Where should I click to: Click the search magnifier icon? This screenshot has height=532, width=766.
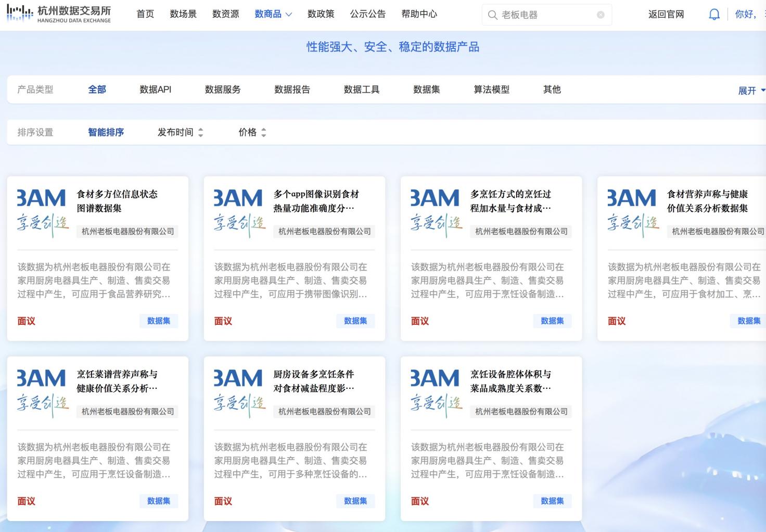[x=492, y=15]
